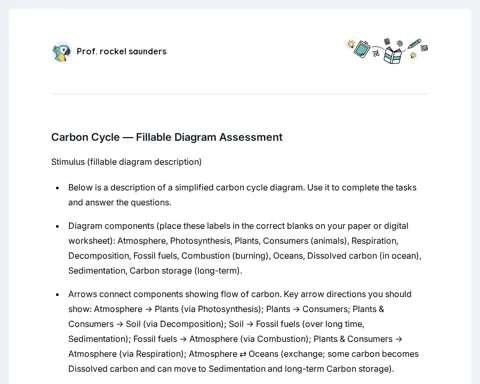The image size is (480, 384).
Task: Click the large lightbulb beside the clipboard
Action: tap(350, 44)
